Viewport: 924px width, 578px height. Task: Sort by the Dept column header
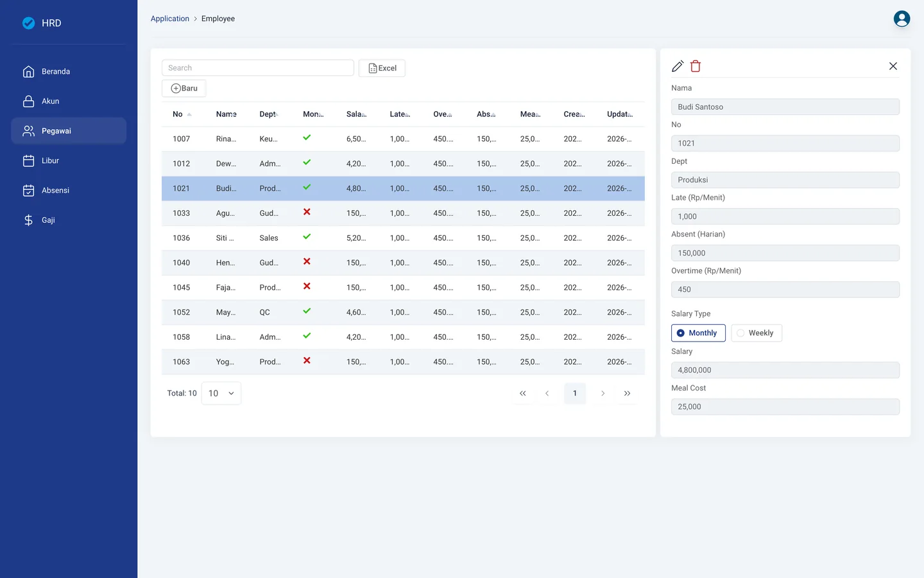click(270, 114)
